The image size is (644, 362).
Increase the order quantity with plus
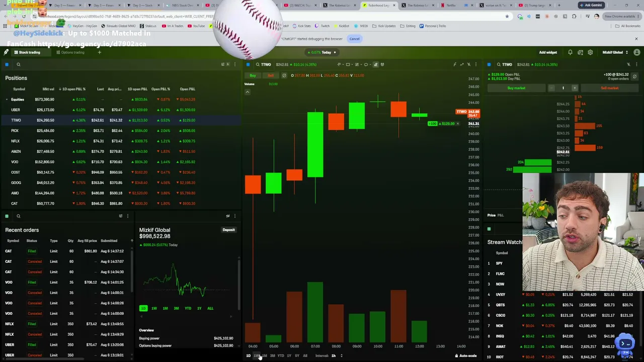pos(575,88)
